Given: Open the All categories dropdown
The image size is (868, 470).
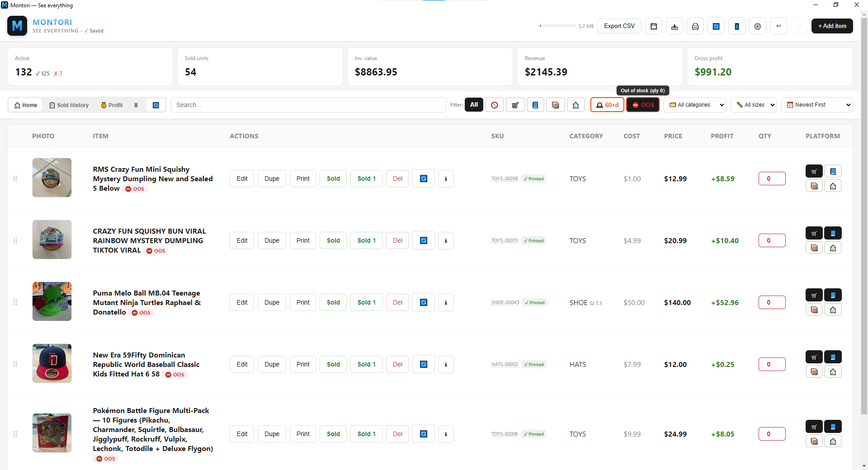Looking at the screenshot, I should click(695, 105).
